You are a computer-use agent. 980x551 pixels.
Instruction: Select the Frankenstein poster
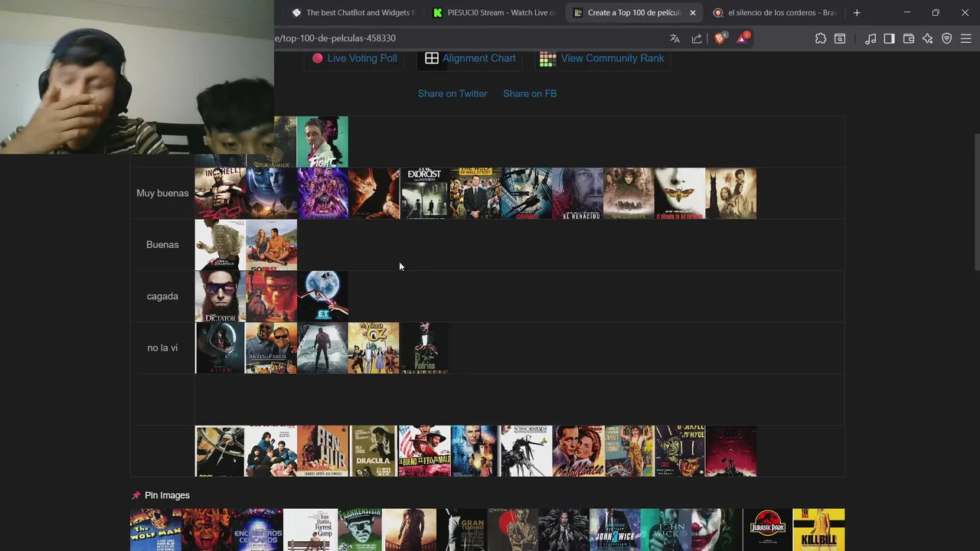tap(360, 530)
